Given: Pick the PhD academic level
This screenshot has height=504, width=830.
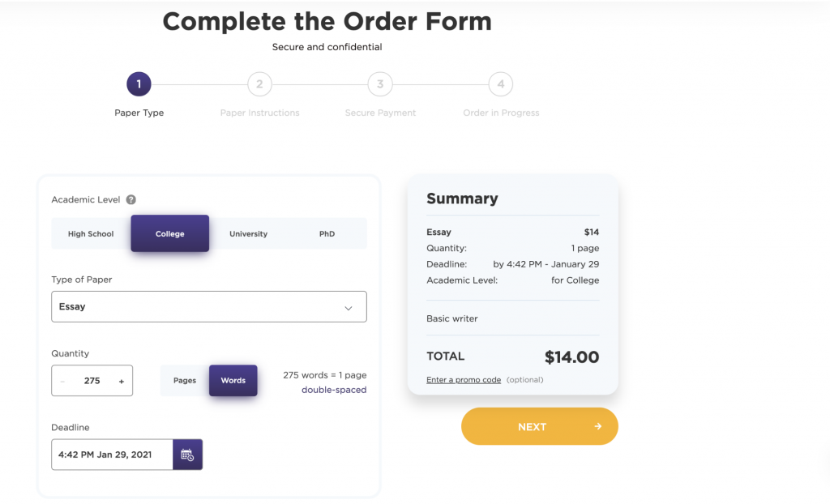Looking at the screenshot, I should (327, 233).
